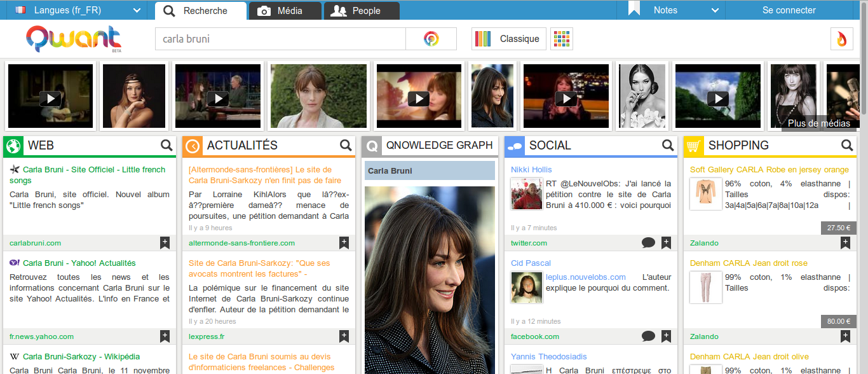Viewport: 868px width, 374px height.
Task: Bookmark the Denham CARLA Jean droit rose product
Action: (845, 336)
